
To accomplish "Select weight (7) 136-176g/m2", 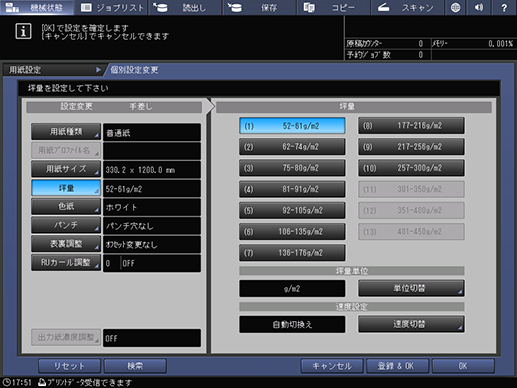I will [x=292, y=253].
